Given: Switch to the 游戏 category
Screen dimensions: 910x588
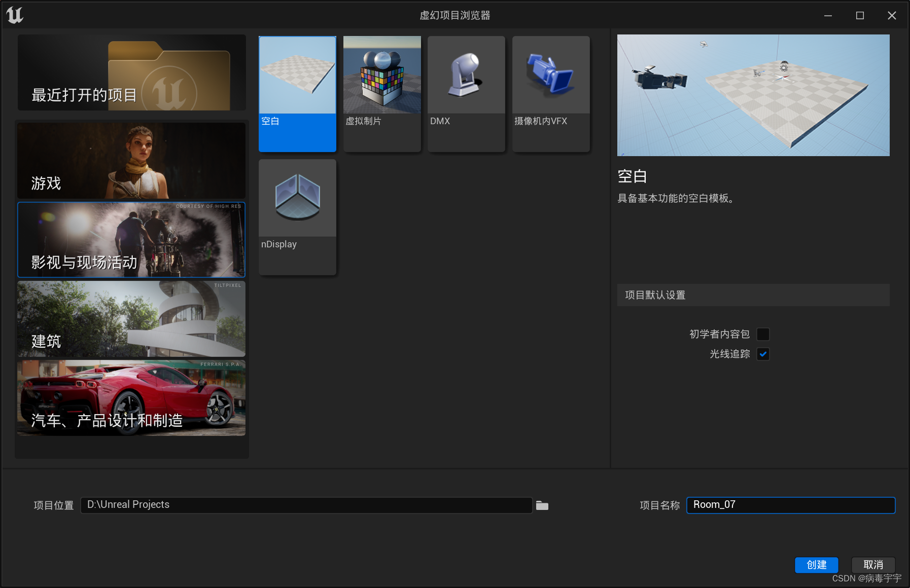Looking at the screenshot, I should [x=131, y=160].
